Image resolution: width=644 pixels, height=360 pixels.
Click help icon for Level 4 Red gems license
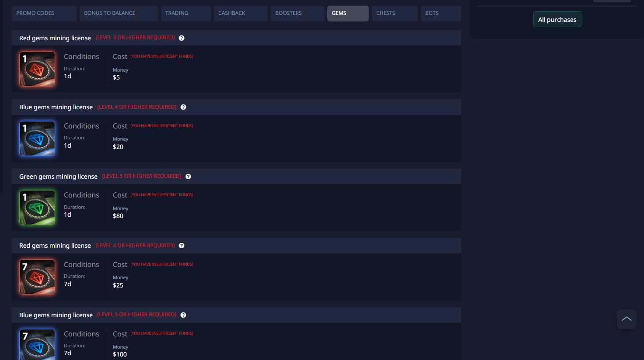pos(182,246)
